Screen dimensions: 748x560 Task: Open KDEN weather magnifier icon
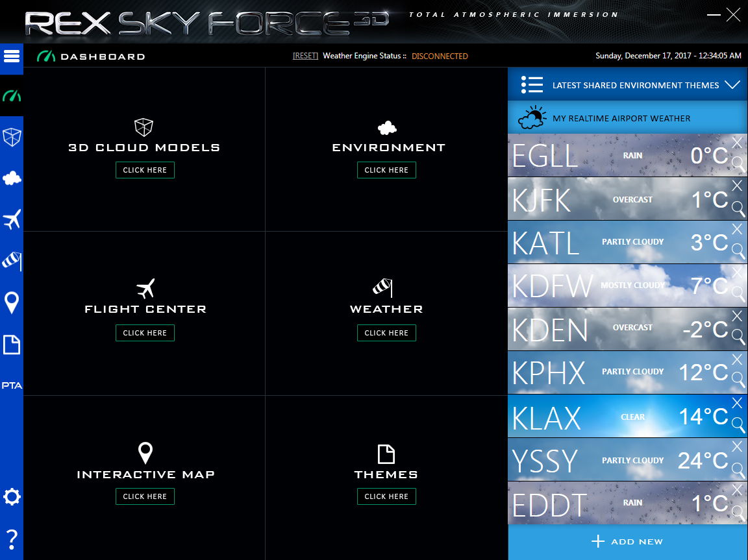(x=738, y=337)
